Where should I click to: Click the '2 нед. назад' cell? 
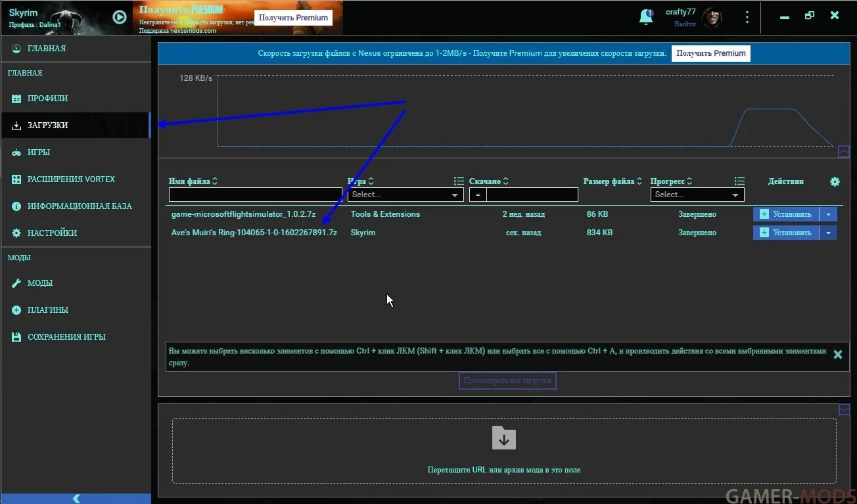coord(523,214)
